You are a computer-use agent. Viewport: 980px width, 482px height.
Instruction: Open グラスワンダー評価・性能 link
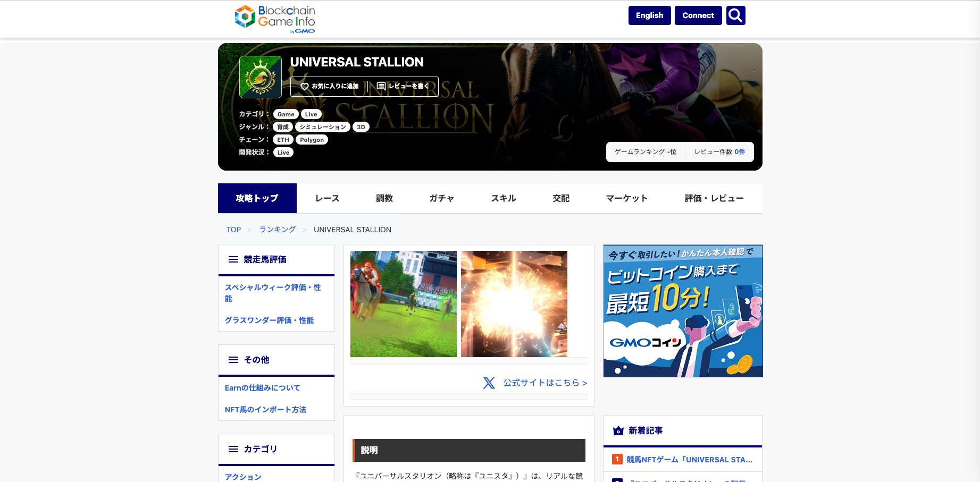coord(269,320)
